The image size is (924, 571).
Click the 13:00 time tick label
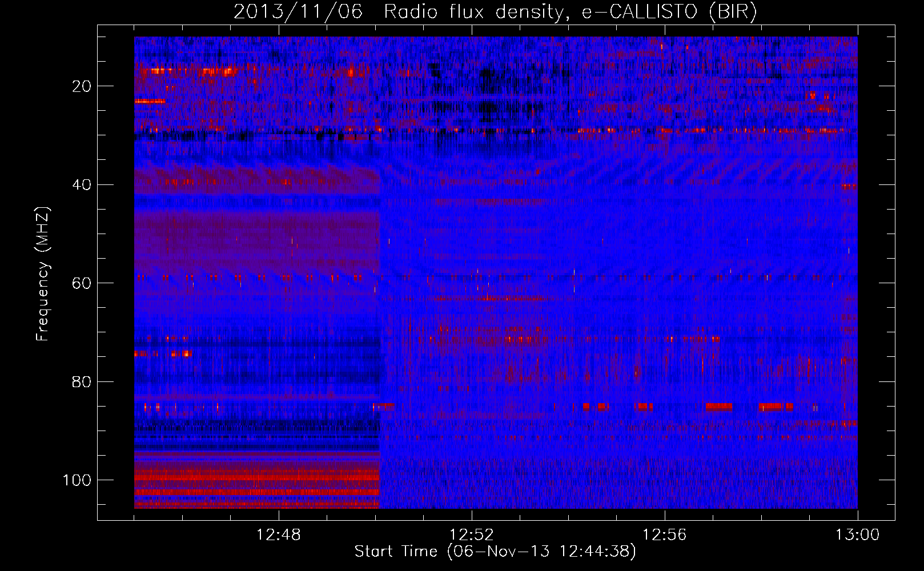(x=858, y=535)
